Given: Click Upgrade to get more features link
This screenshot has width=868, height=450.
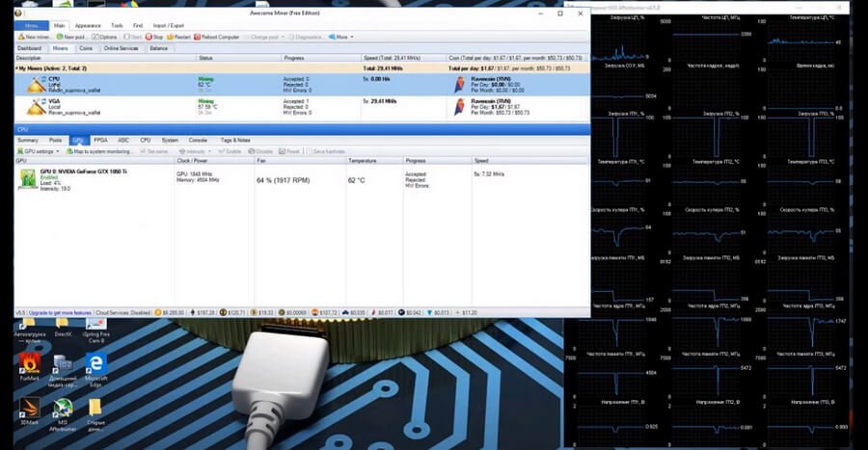Looking at the screenshot, I should pyautogui.click(x=60, y=312).
